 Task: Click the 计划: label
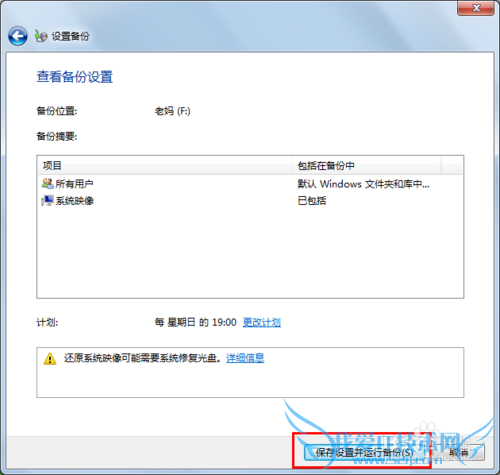(47, 322)
